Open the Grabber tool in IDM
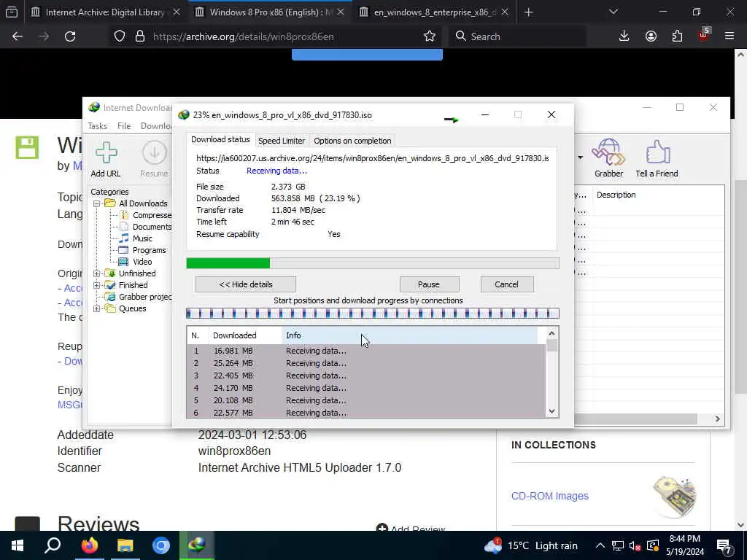The height and width of the screenshot is (560, 747). point(608,158)
